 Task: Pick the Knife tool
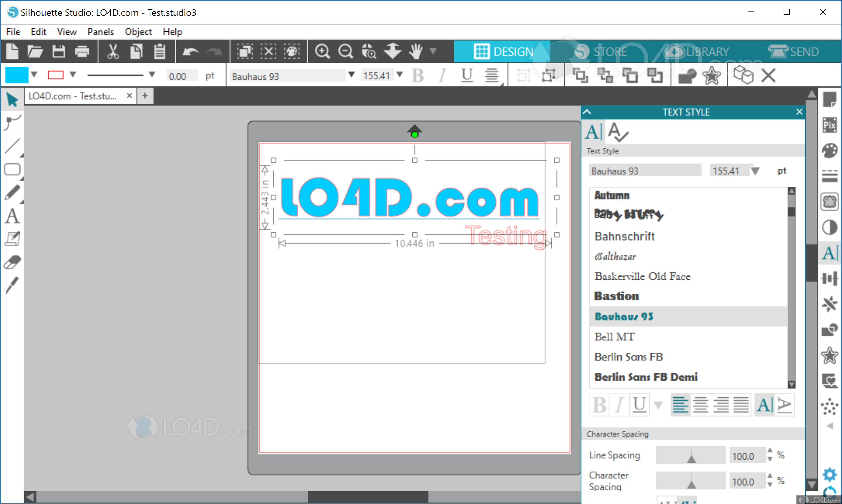[13, 285]
